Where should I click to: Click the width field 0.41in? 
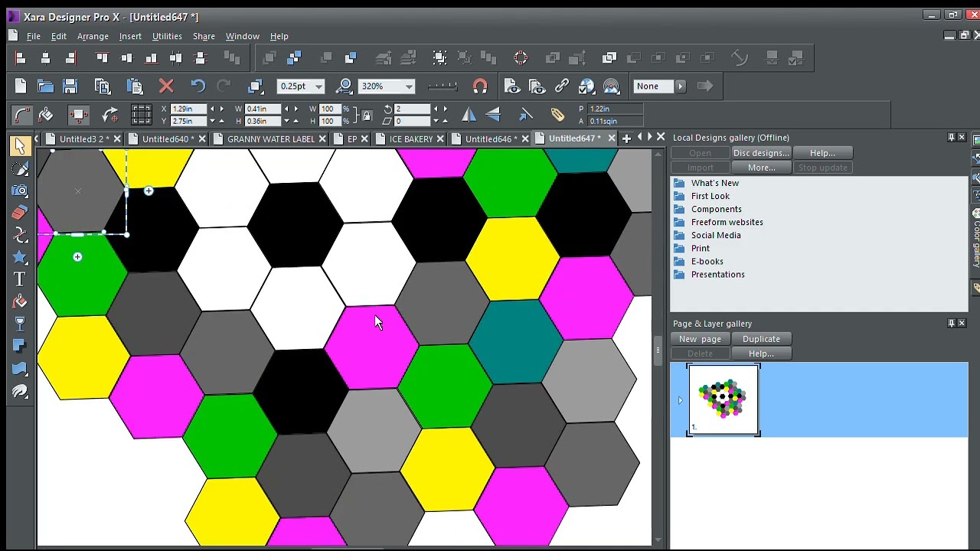(263, 109)
